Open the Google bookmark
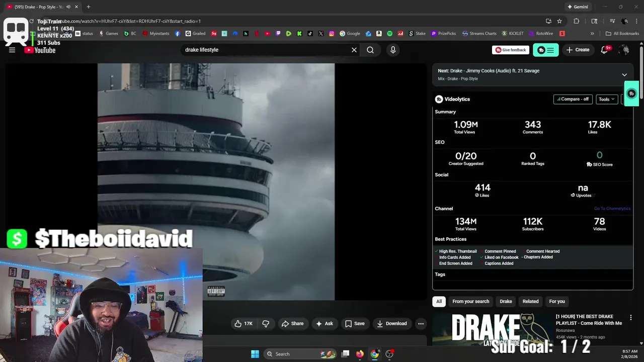This screenshot has width=644, height=362. [350, 34]
